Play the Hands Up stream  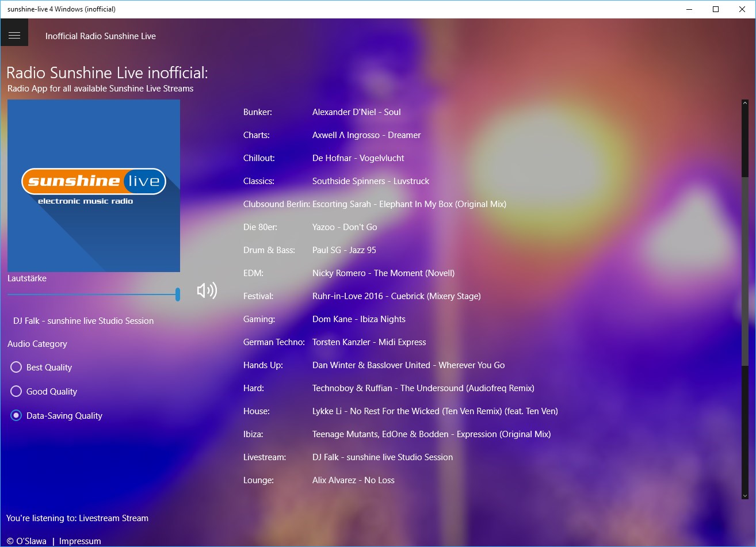tap(263, 365)
